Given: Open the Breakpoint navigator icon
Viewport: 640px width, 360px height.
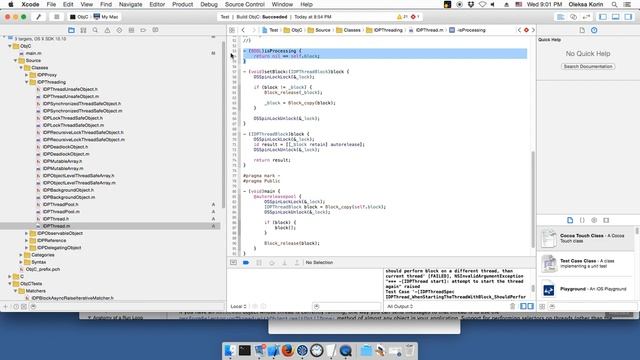Looking at the screenshot, I should (143, 30).
